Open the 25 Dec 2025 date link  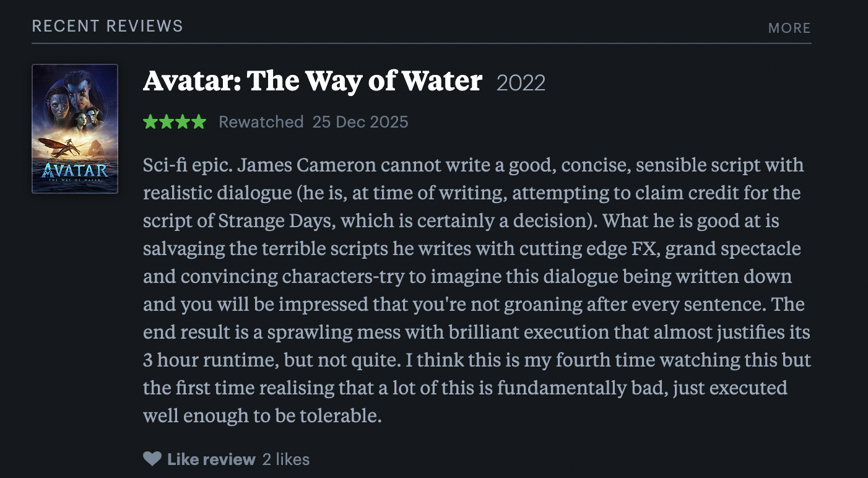[x=360, y=122]
